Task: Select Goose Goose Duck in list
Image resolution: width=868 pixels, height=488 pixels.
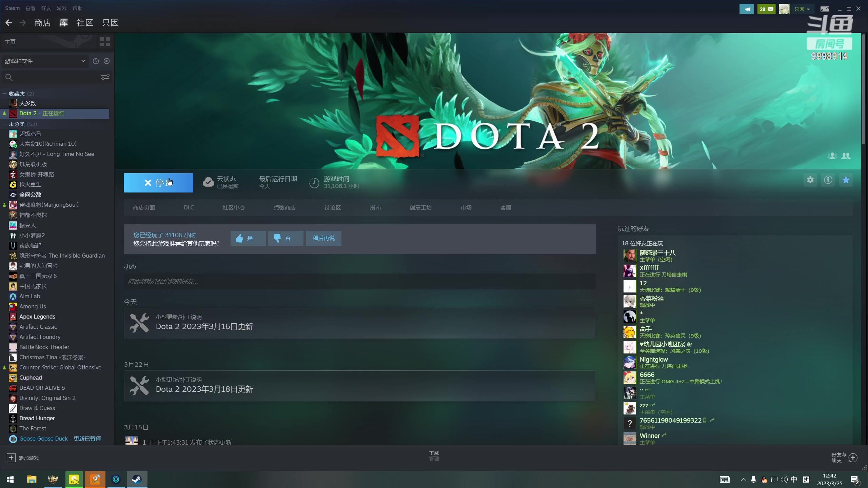Action: tap(60, 439)
